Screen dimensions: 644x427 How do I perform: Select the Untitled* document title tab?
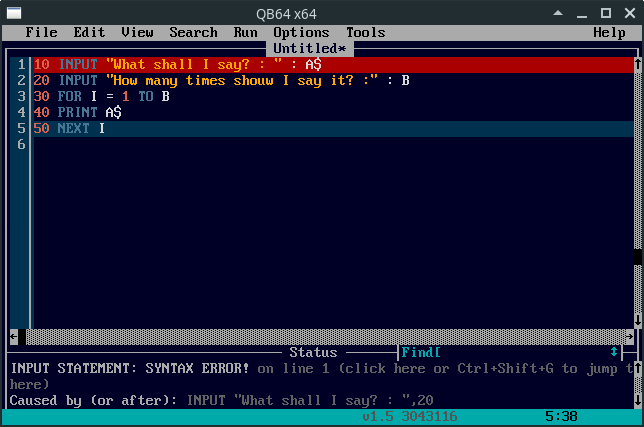310,48
